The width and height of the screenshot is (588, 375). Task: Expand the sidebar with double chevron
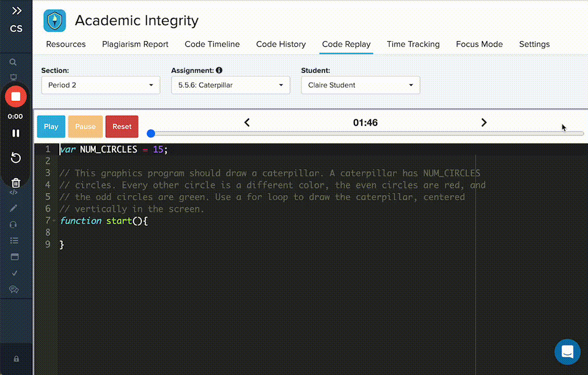(x=17, y=10)
